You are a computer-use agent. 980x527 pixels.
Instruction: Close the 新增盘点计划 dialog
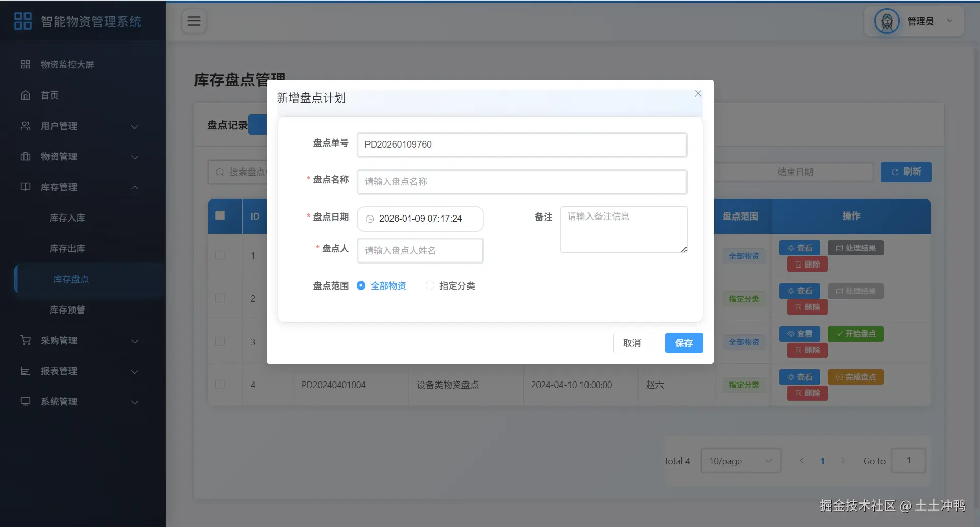(698, 93)
